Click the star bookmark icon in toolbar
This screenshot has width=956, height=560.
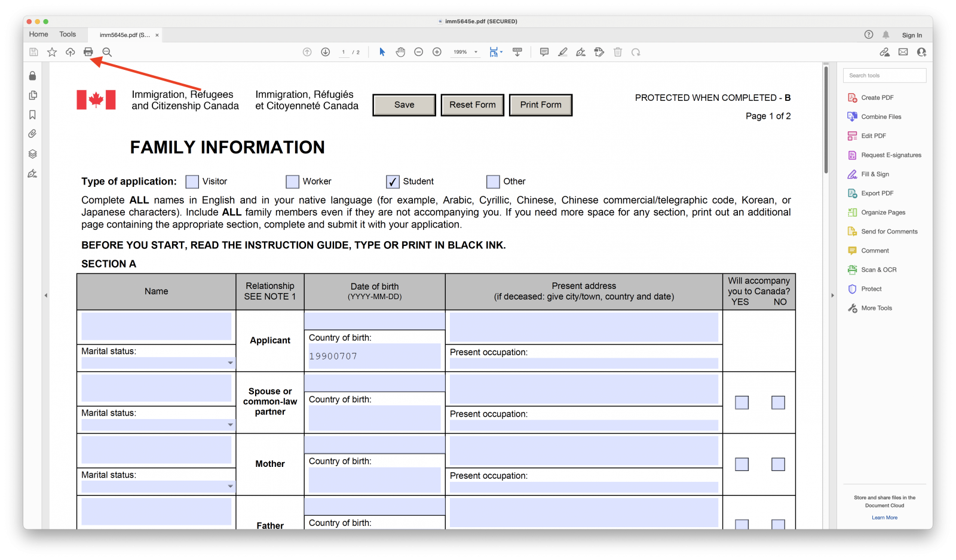[x=52, y=52]
